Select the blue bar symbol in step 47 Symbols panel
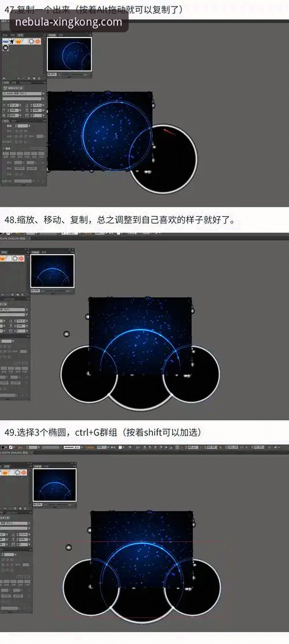Viewport: 289px width, 644px height. point(6,41)
